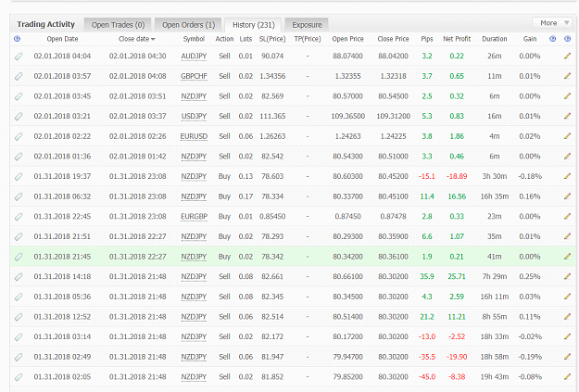Sort by the Close date column arrow

tap(153, 39)
